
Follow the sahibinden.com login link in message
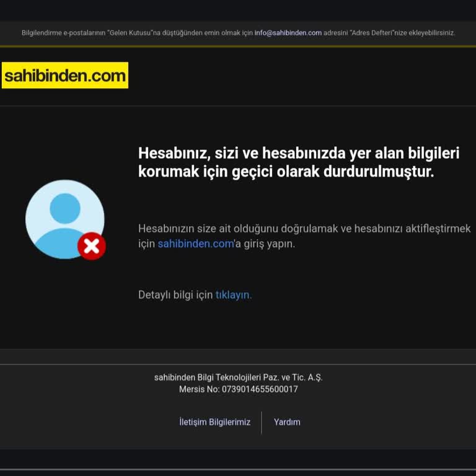click(x=195, y=244)
